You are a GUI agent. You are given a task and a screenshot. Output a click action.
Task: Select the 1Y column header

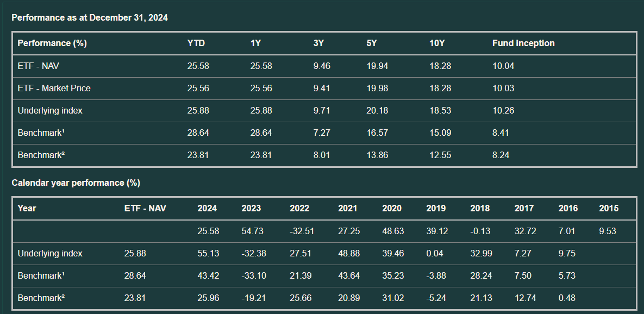(x=255, y=43)
